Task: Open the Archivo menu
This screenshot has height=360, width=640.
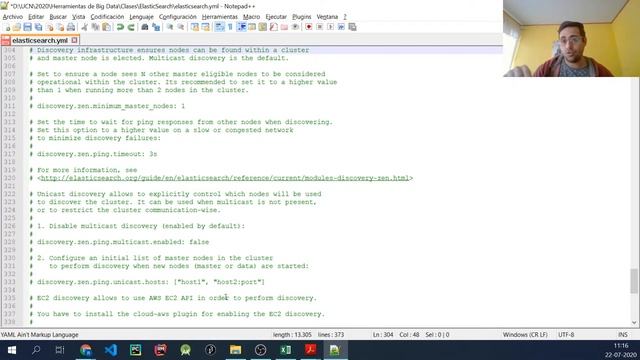Action: (13, 17)
